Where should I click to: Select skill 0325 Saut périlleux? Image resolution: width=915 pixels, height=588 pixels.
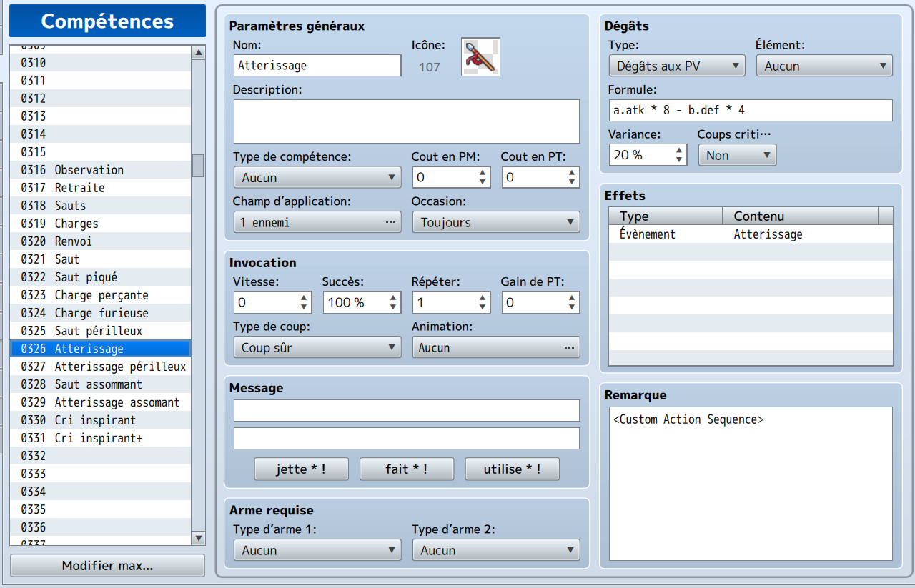(101, 331)
